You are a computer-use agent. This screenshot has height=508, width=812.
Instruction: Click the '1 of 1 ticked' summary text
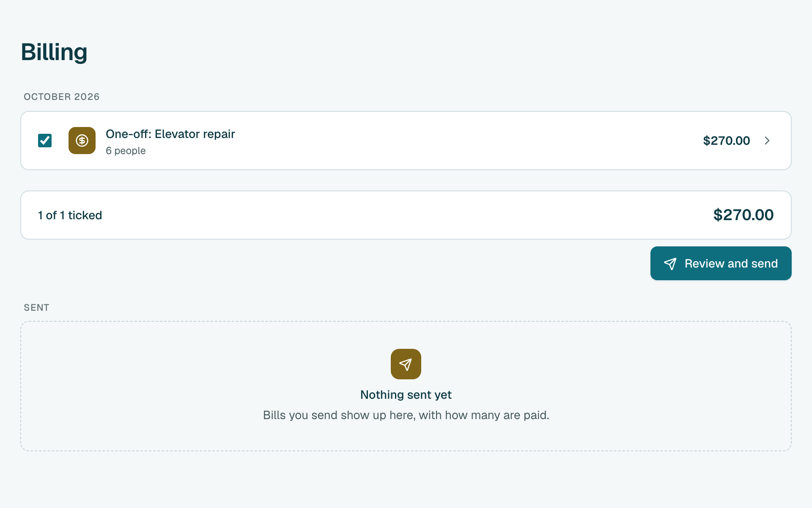(x=70, y=215)
